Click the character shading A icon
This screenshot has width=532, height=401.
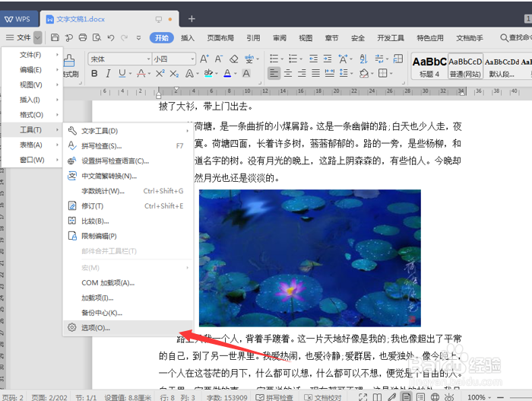click(x=246, y=73)
